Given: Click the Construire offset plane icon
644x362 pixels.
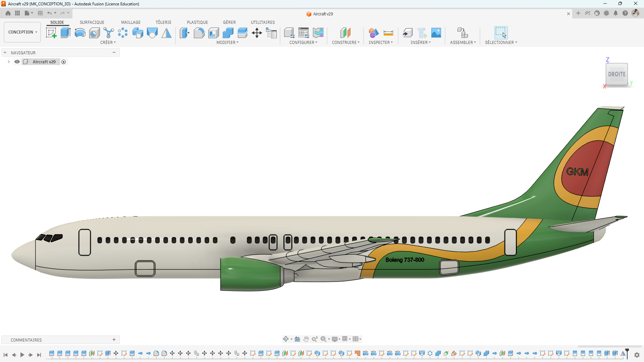Looking at the screenshot, I should click(x=345, y=33).
